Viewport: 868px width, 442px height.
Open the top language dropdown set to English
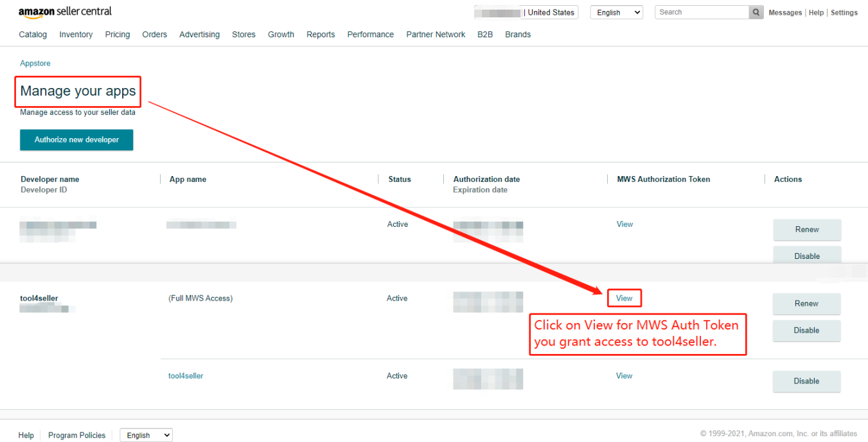pyautogui.click(x=617, y=12)
